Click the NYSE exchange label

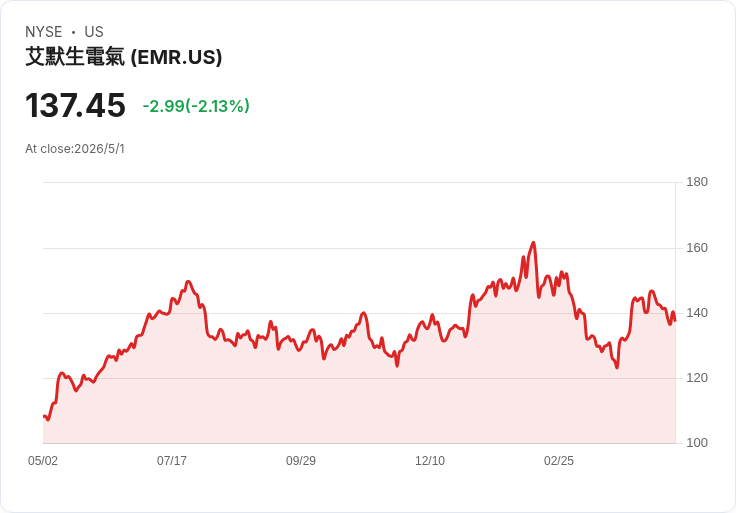44,32
